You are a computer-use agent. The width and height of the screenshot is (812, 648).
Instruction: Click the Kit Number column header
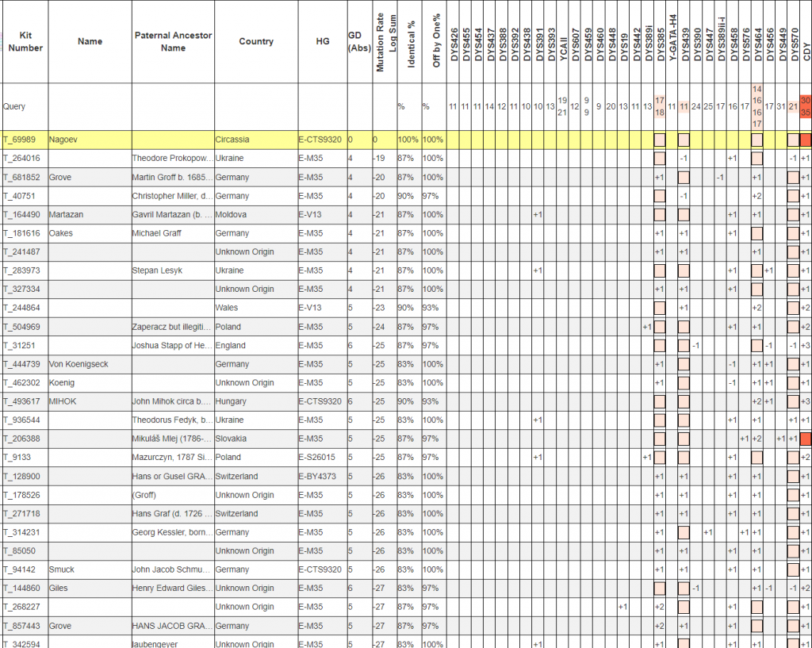(x=25, y=42)
